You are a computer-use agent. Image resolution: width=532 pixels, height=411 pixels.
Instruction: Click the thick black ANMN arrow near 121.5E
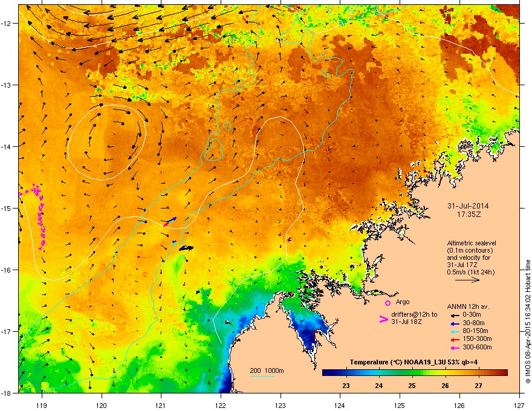[x=186, y=248]
